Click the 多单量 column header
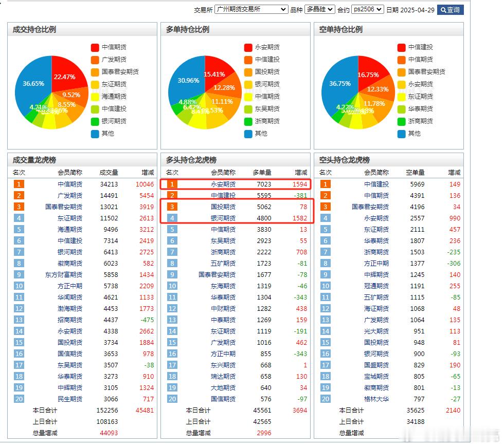This screenshot has height=447, width=504. click(262, 173)
